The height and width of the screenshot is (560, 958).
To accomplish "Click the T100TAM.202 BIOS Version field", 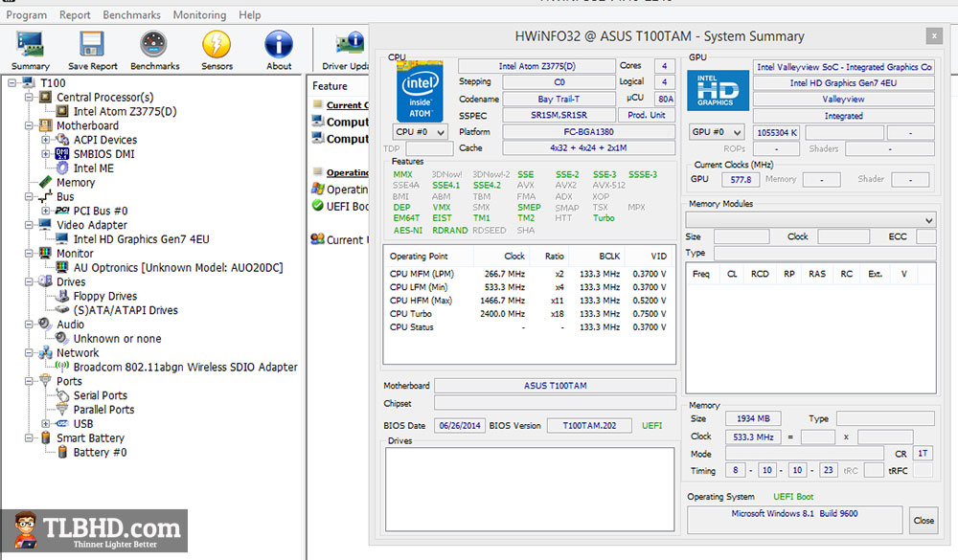I will (x=589, y=425).
